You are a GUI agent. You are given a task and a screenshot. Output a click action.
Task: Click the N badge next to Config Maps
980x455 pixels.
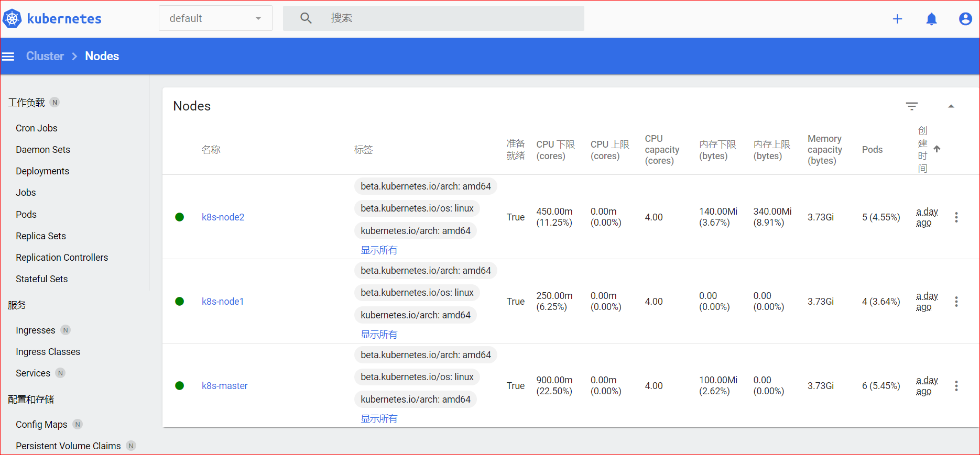pos(78,425)
